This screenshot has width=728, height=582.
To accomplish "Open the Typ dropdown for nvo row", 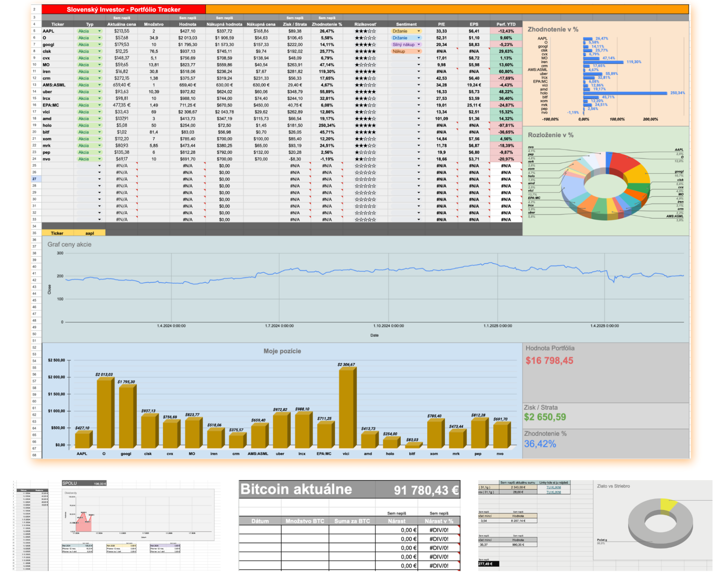I will 99,159.
